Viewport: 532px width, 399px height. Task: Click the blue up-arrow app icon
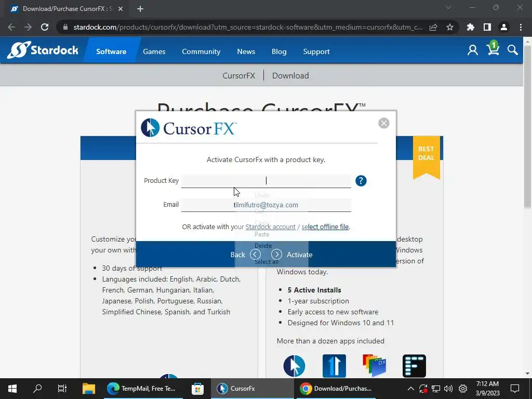tap(334, 366)
